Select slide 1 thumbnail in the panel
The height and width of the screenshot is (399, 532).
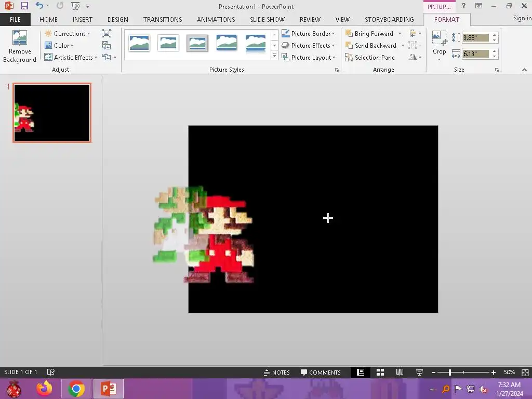(x=52, y=113)
